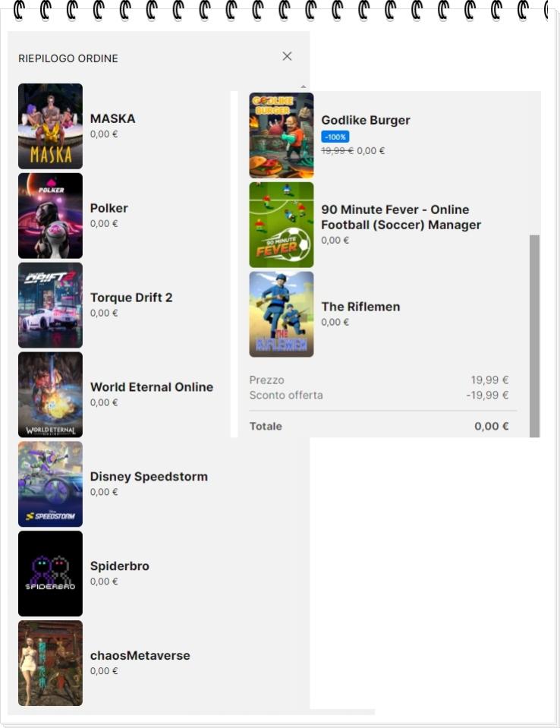Click the Riepilogo Ordine heading
This screenshot has width=560, height=728.
(x=68, y=58)
